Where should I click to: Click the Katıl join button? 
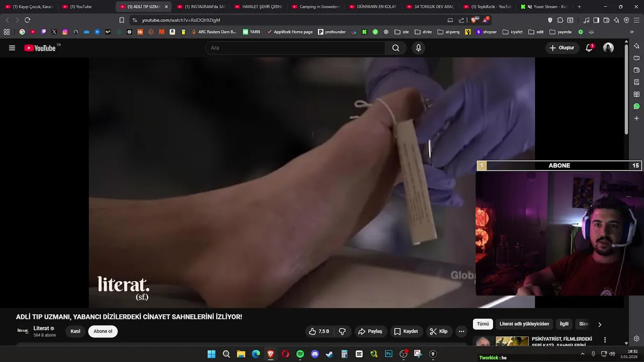pyautogui.click(x=75, y=331)
